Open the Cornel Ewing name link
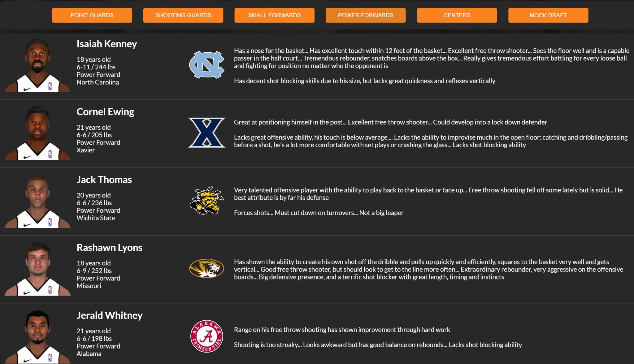This screenshot has width=634, height=364. (105, 112)
